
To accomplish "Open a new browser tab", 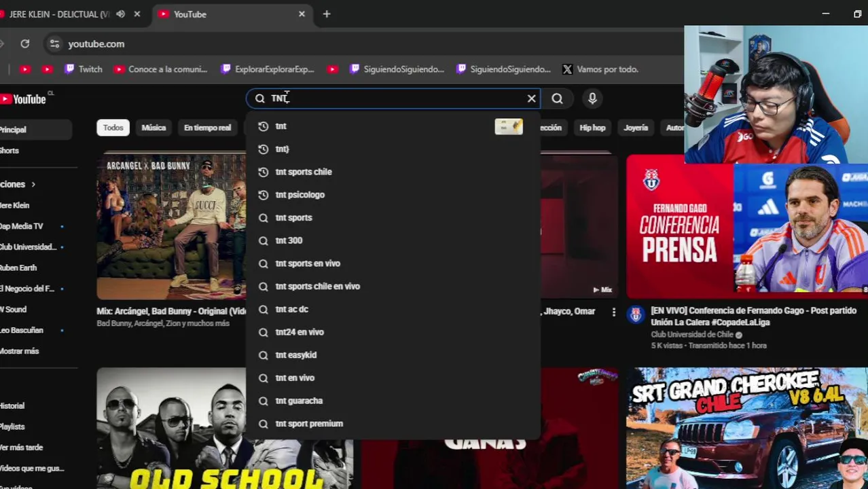I will click(327, 14).
